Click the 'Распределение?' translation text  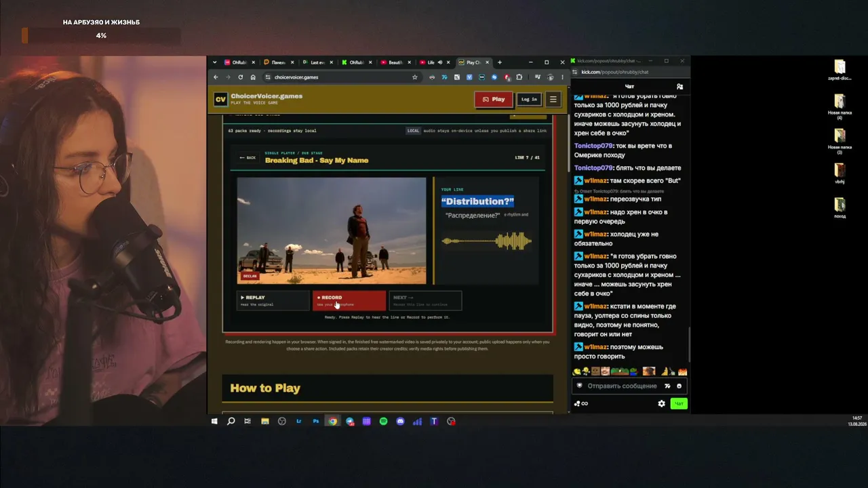473,216
